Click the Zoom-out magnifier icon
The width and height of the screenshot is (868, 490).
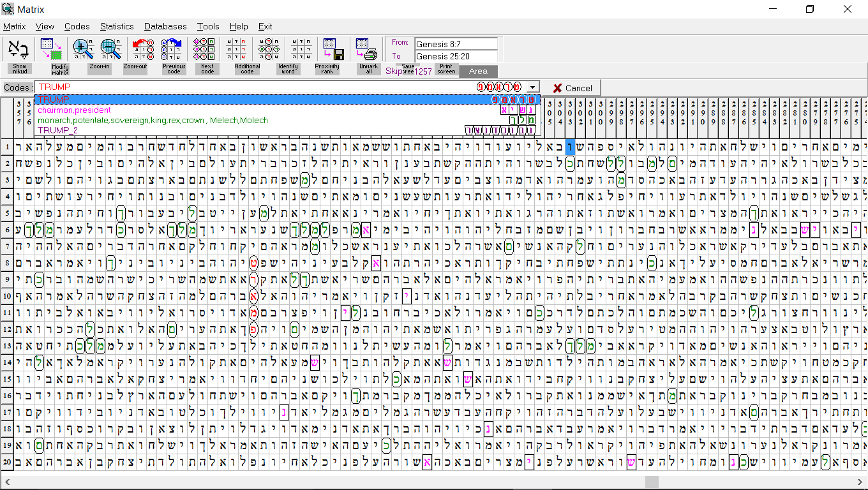click(x=110, y=50)
